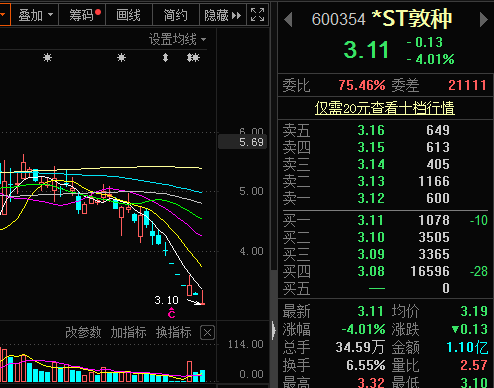The image size is (494, 388).
Task: Go to previous stock arrow
Action: click(x=288, y=19)
